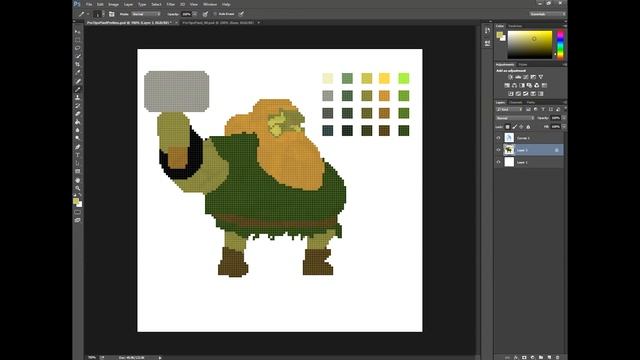Open the Essentials workspace dropdown

547,14
